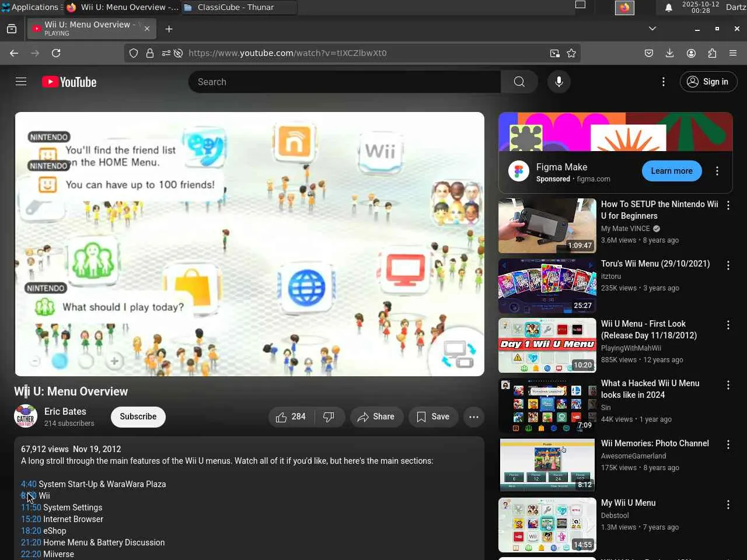Open the YouTube guide hamburger menu
The height and width of the screenshot is (560, 747).
click(21, 82)
